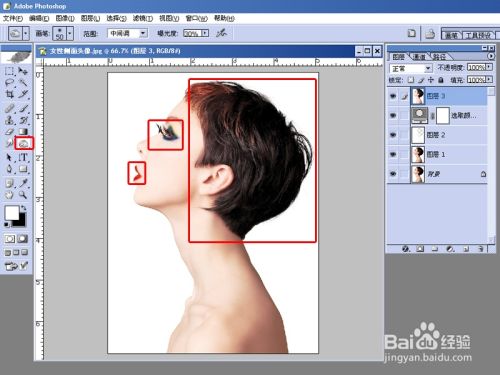Viewport: 500px width, 375px height.
Task: Switch to Quick Mask mode
Action: (23, 239)
